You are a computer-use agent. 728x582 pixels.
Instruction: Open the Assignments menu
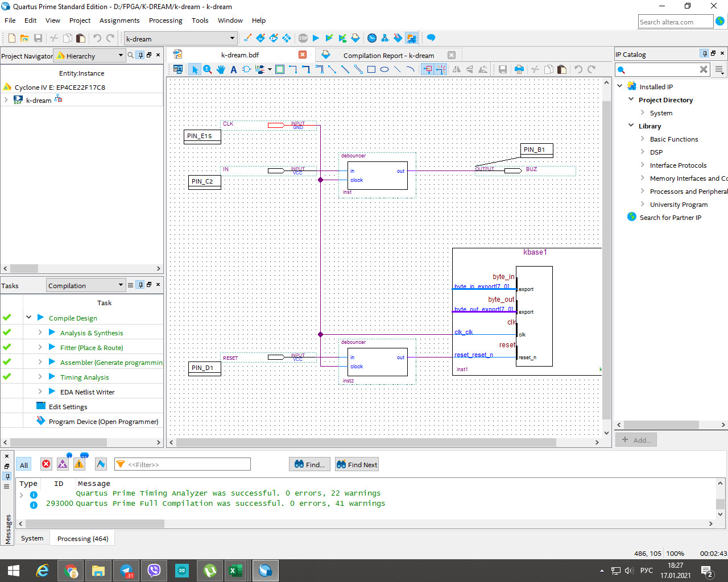pyautogui.click(x=119, y=20)
